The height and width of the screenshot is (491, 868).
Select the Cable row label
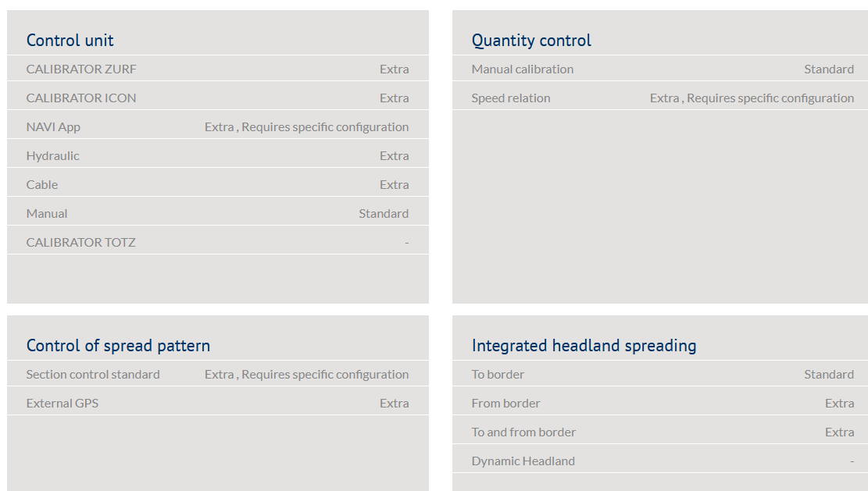[x=42, y=185]
